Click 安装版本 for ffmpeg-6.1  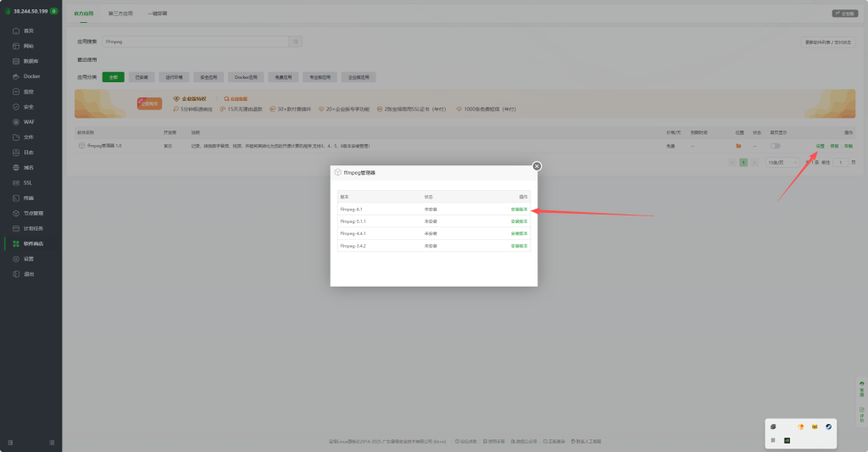(519, 209)
